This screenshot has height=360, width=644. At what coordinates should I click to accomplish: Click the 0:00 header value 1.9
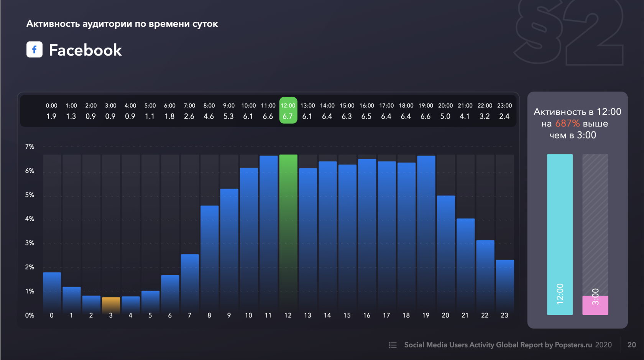pyautogui.click(x=51, y=116)
